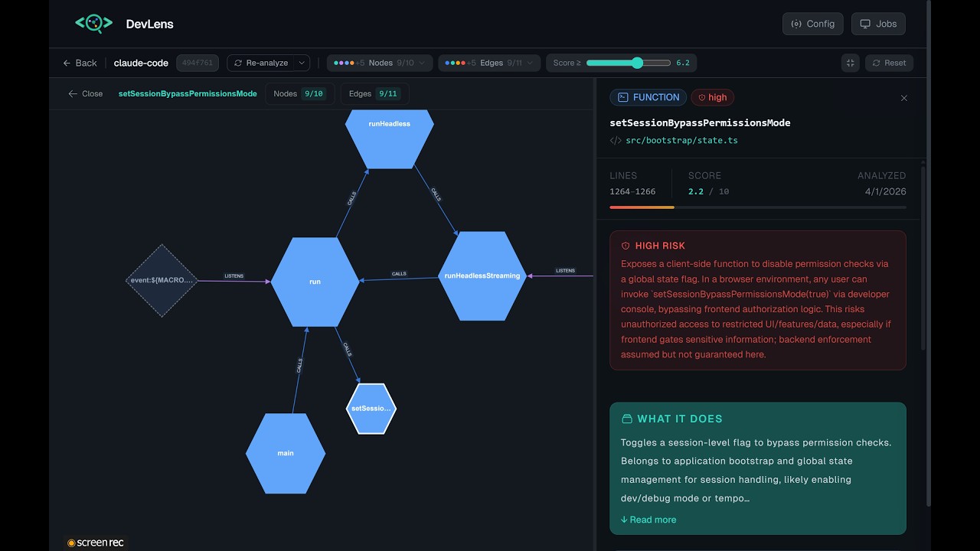Viewport: 980px width, 551px height.
Task: Click the CALLS label between runHeadlessStreaming and run
Action: (x=399, y=273)
